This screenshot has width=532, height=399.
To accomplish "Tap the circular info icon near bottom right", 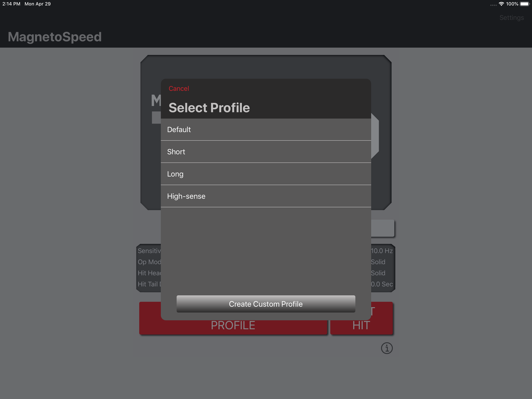I will [x=387, y=348].
